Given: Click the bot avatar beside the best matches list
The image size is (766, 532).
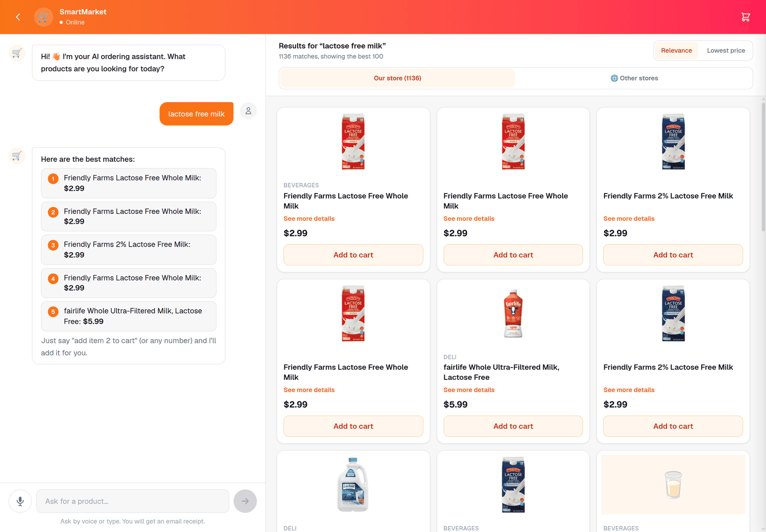Looking at the screenshot, I should [17, 156].
